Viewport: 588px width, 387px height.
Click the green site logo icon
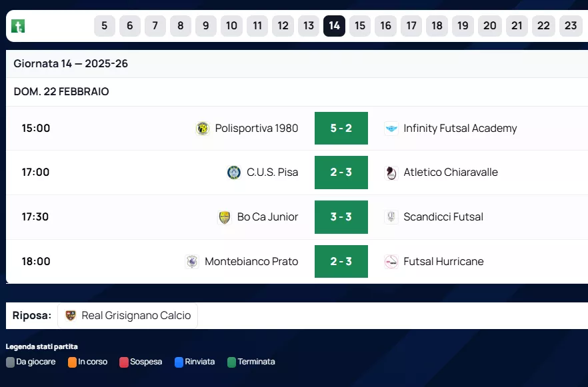coord(19,27)
